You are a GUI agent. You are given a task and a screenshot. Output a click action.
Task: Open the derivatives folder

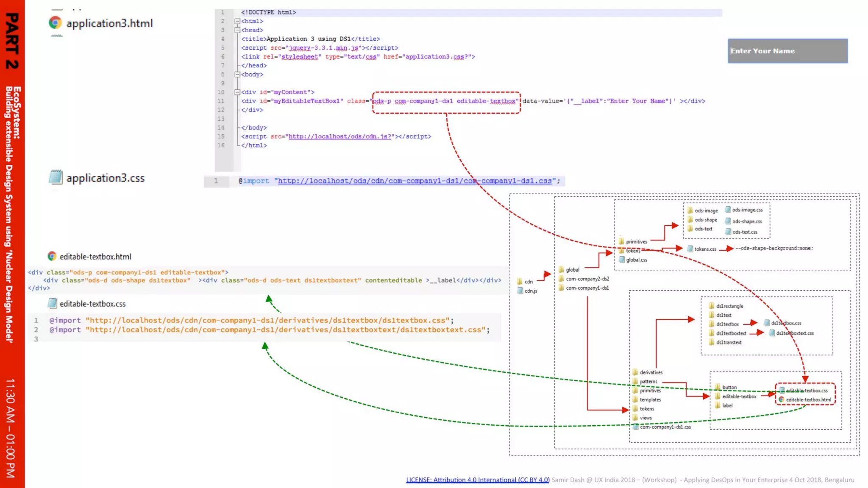pyautogui.click(x=635, y=372)
